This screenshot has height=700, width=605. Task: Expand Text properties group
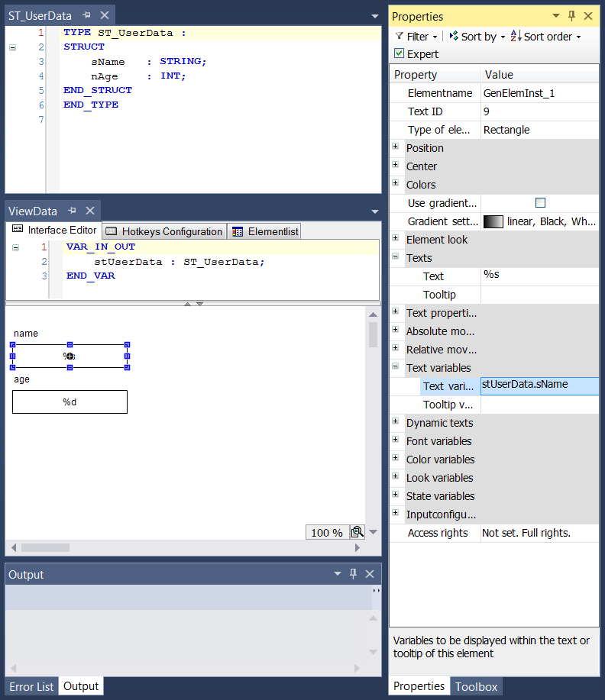(x=396, y=311)
